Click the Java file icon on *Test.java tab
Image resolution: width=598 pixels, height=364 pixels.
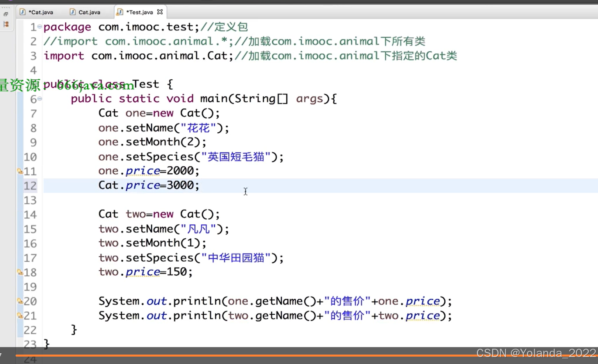tap(120, 12)
